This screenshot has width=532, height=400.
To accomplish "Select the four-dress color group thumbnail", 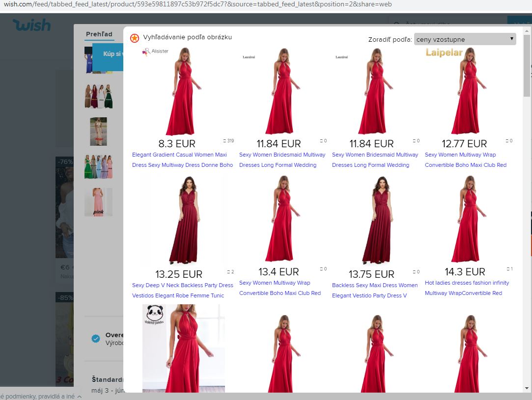I will pyautogui.click(x=99, y=96).
